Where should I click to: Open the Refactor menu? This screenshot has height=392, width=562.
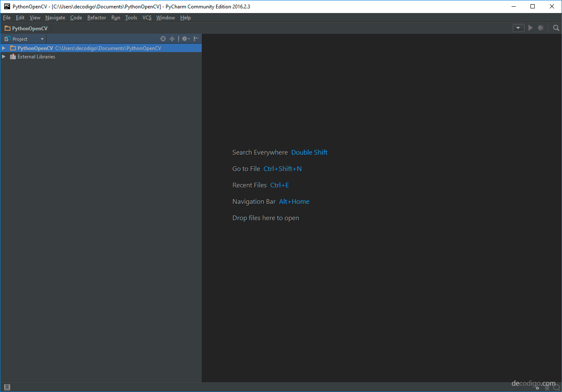(97, 18)
